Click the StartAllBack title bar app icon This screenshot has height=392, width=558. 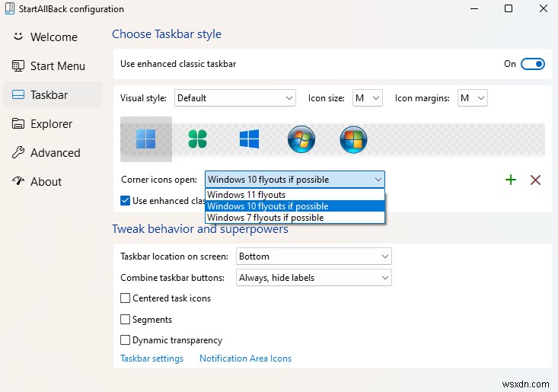point(10,8)
